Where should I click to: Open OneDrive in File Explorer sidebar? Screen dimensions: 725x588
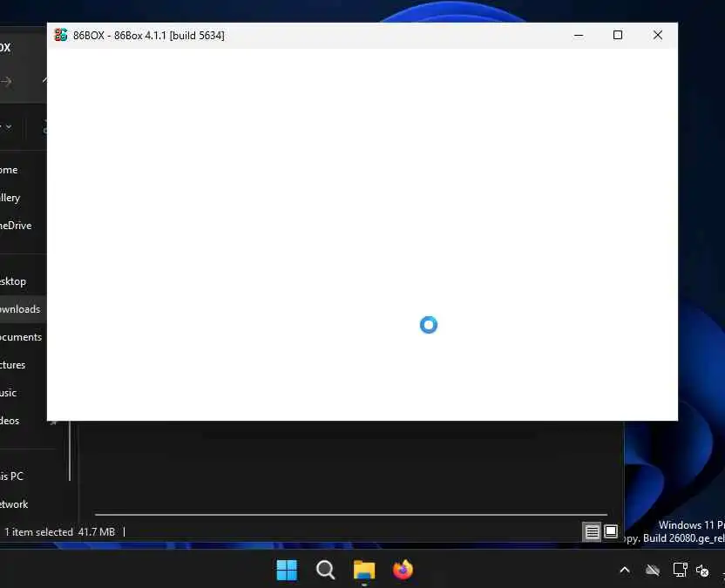point(16,226)
